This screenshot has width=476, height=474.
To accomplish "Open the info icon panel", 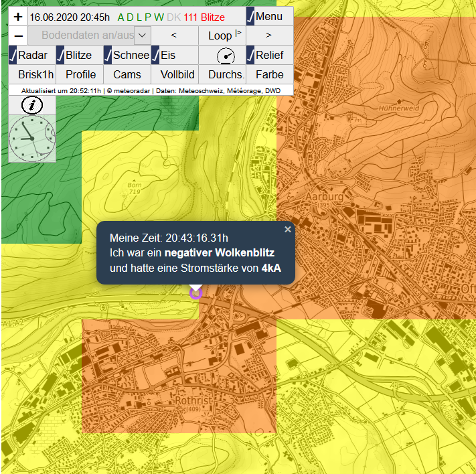I will (x=32, y=104).
